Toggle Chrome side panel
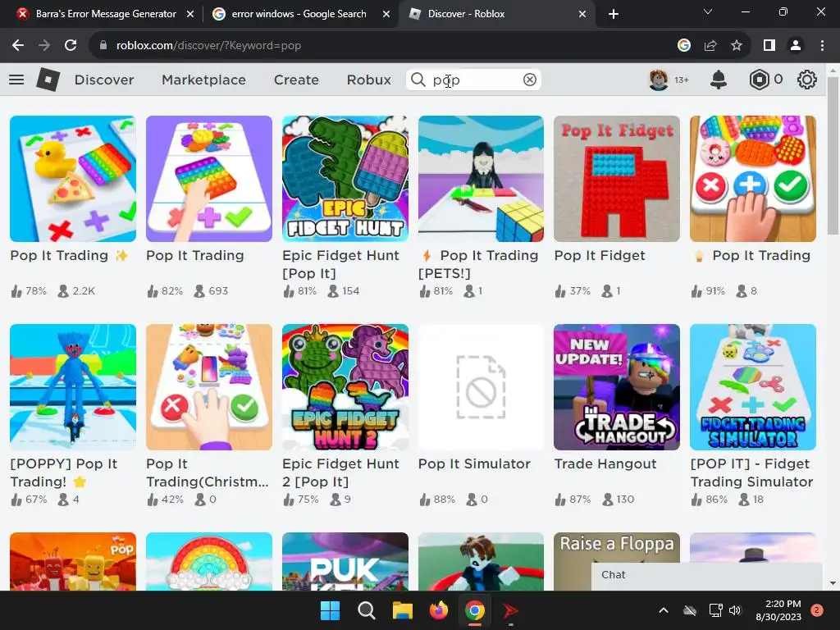840x630 pixels. [x=769, y=46]
